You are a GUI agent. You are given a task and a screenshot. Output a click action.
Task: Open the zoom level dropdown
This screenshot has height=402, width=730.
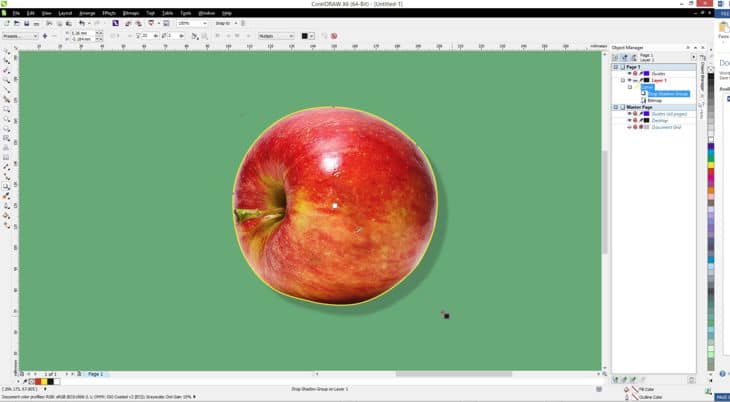(204, 23)
